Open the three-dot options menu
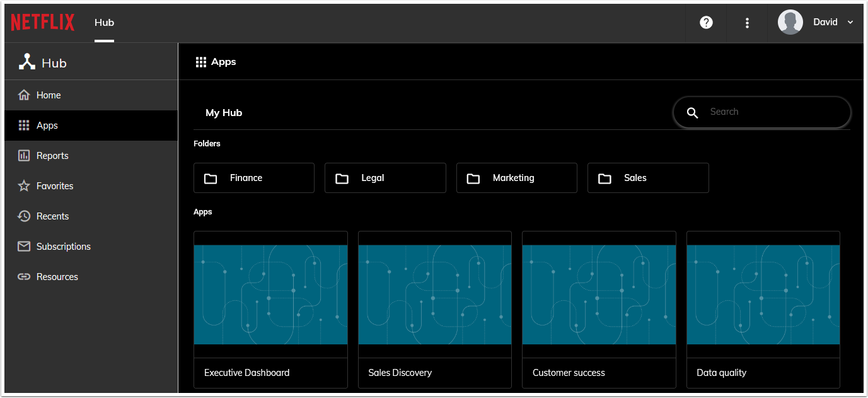The image size is (868, 398). point(747,23)
